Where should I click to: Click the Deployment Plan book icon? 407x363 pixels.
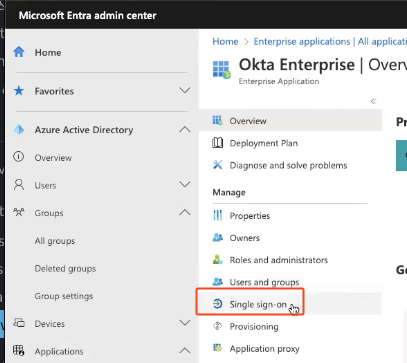tap(217, 143)
